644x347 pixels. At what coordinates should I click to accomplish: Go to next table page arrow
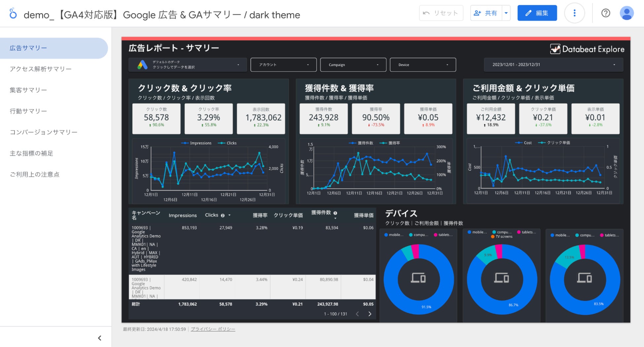click(x=370, y=314)
